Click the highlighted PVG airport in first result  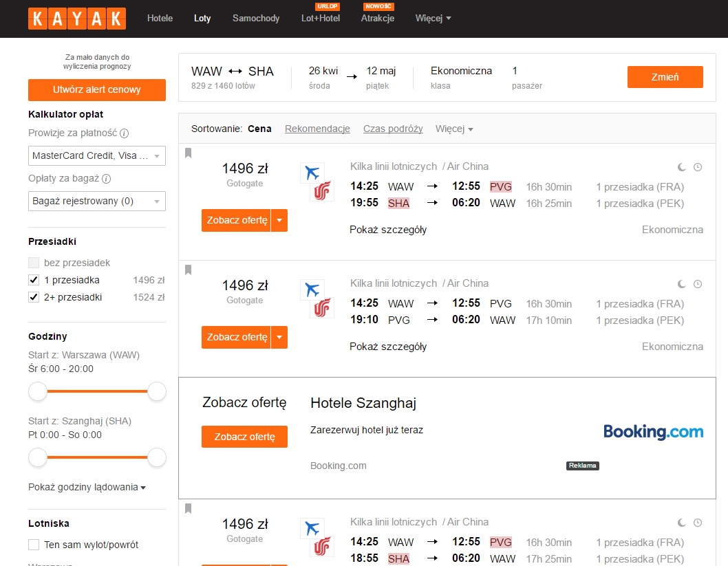pos(501,187)
